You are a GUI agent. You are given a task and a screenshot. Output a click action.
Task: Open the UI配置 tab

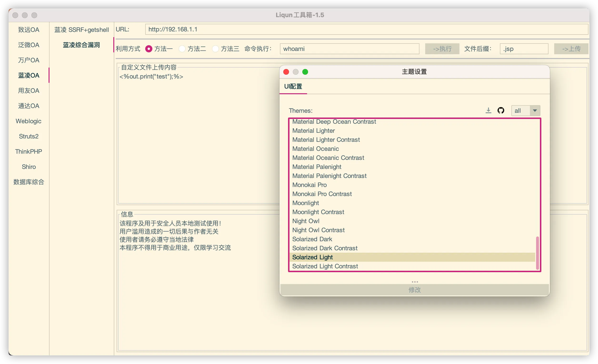[x=293, y=86]
